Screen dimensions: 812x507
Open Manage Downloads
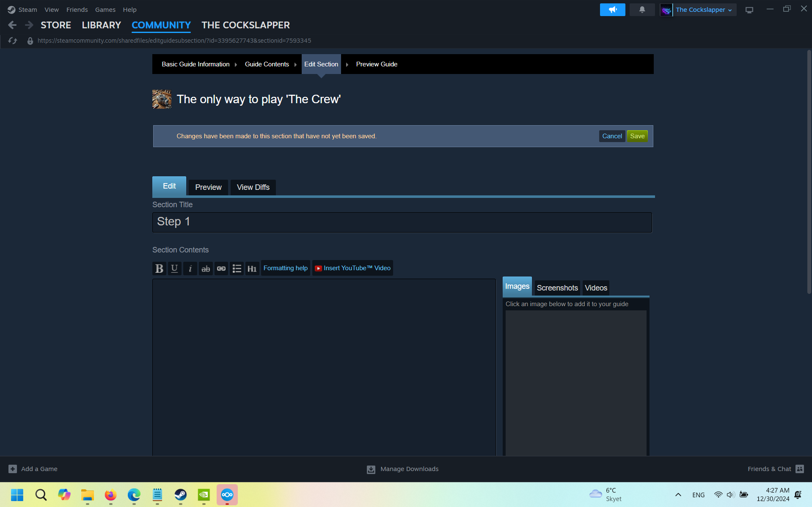click(403, 469)
